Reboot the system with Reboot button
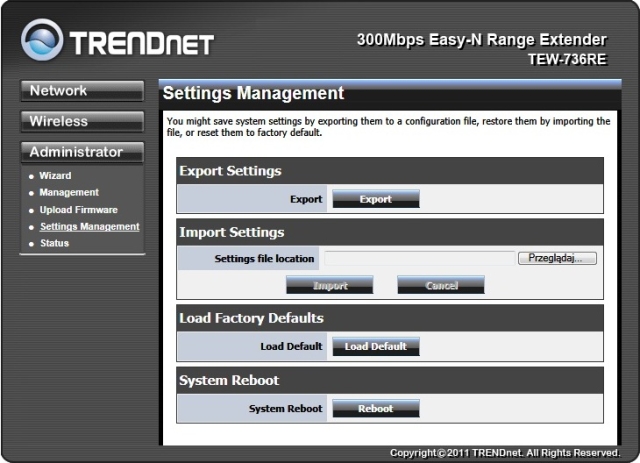640x463 pixels. [375, 409]
